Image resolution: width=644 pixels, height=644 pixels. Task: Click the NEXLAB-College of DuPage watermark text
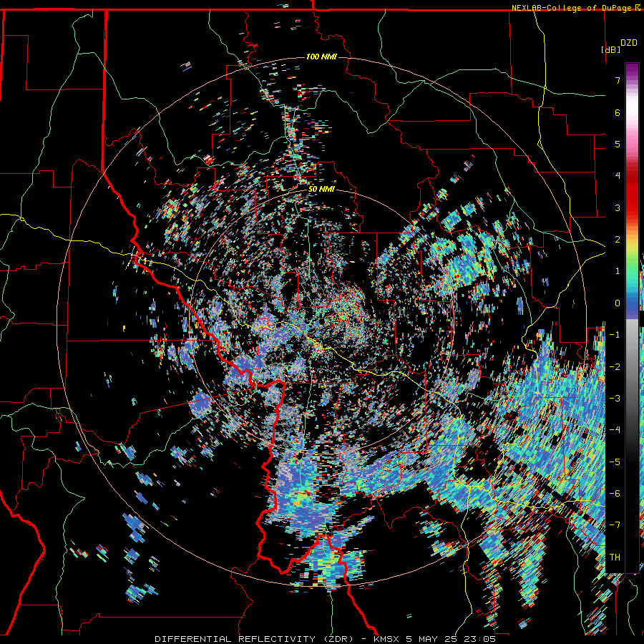click(x=573, y=8)
